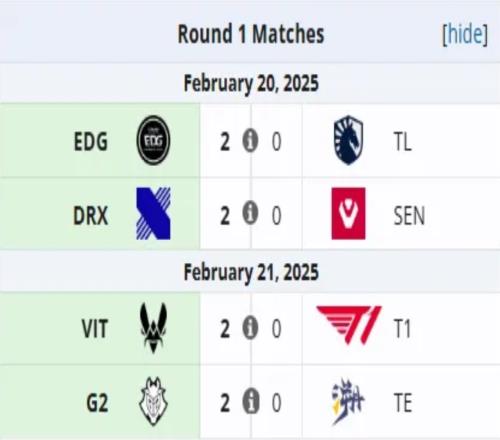Collapse Round 1 Matches with hide link
This screenshot has width=500, height=440.
(465, 34)
